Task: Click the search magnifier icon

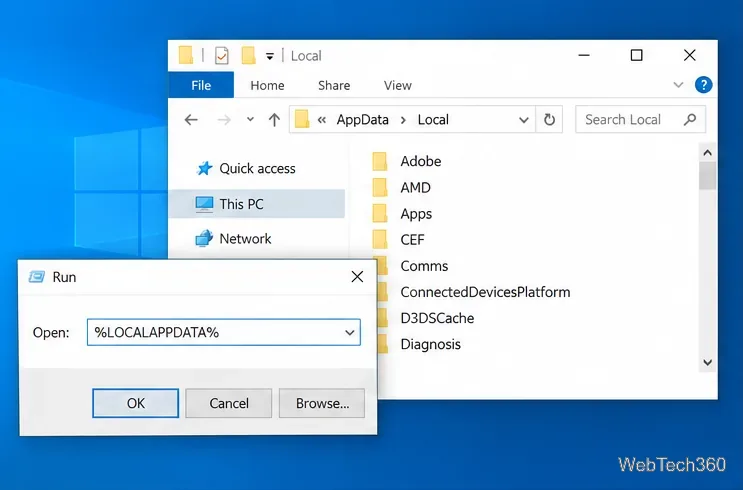Action: 690,119
